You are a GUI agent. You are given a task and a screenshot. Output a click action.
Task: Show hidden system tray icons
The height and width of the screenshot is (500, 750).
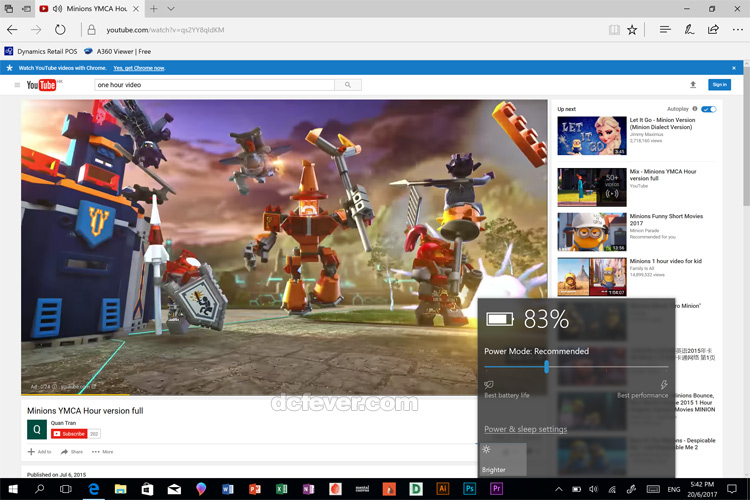(x=559, y=489)
